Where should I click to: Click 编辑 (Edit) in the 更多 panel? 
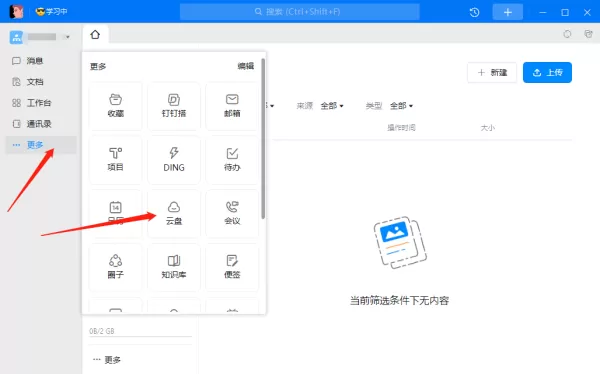[246, 66]
